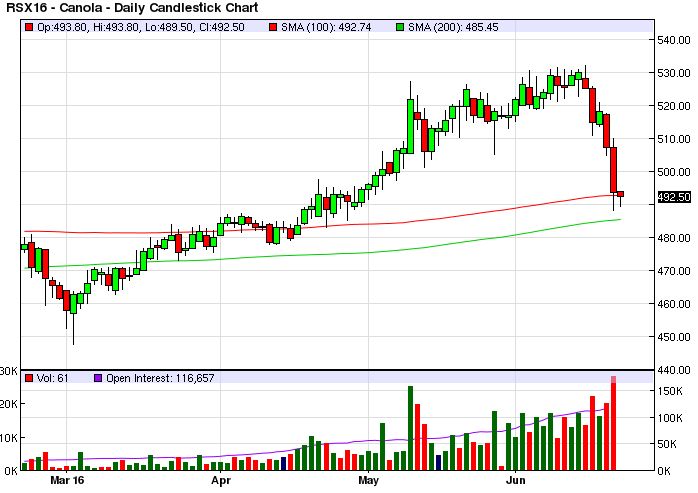Image resolution: width=698 pixels, height=493 pixels.
Task: Select the Jun date axis label
Action: pos(516,480)
